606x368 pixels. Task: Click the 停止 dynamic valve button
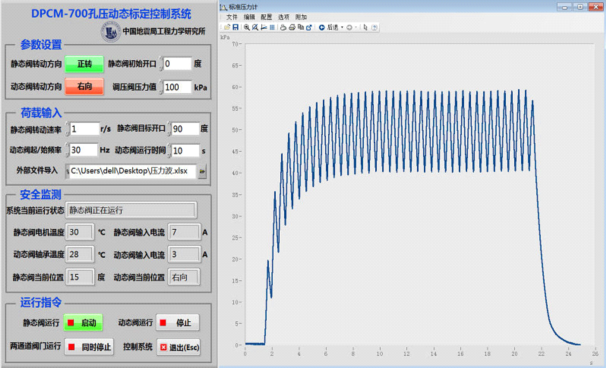178,323
